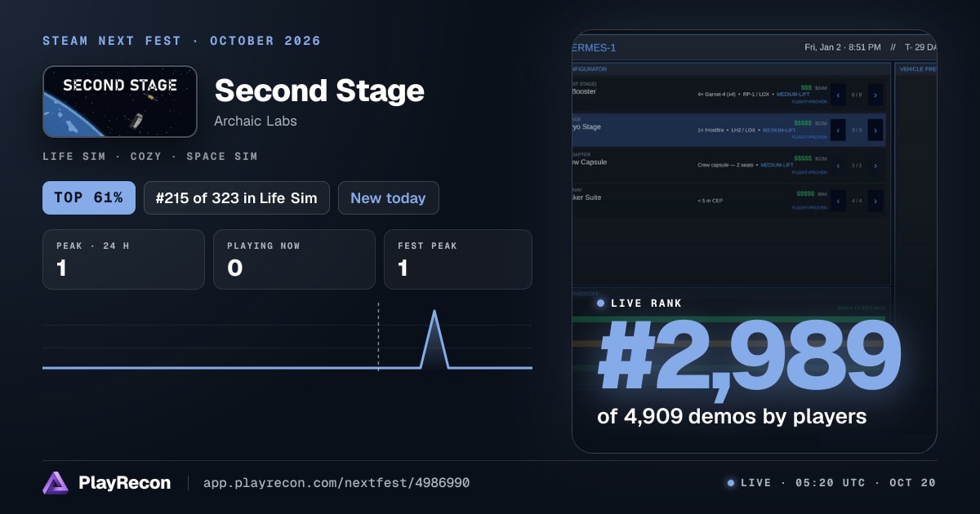This screenshot has width=980, height=514.
Task: Select the Seeker Suite row
Action: [x=730, y=200]
